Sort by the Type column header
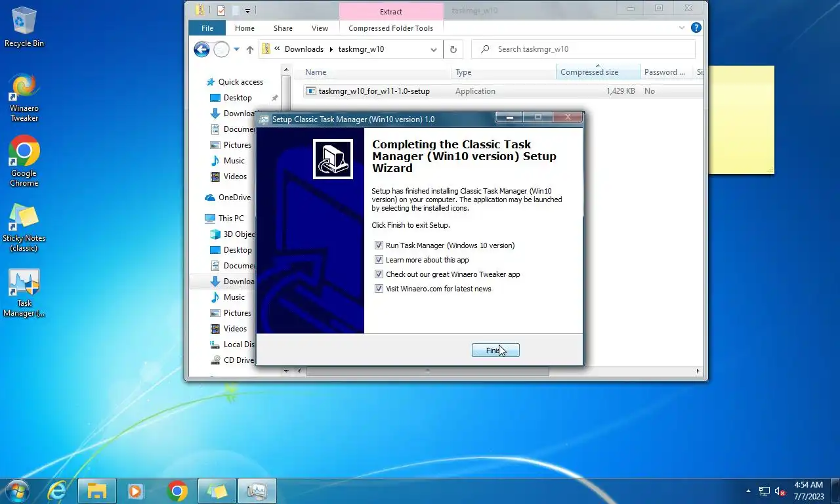 [505, 72]
